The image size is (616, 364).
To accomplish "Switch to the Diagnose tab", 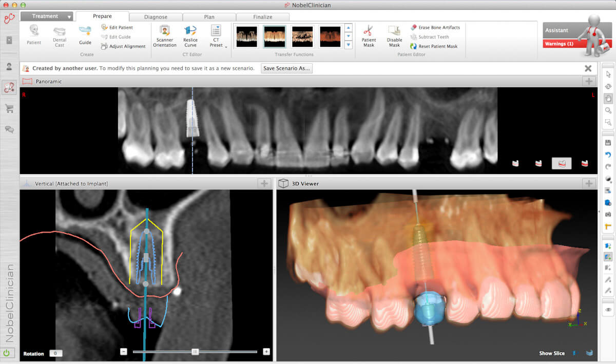I will [x=156, y=17].
